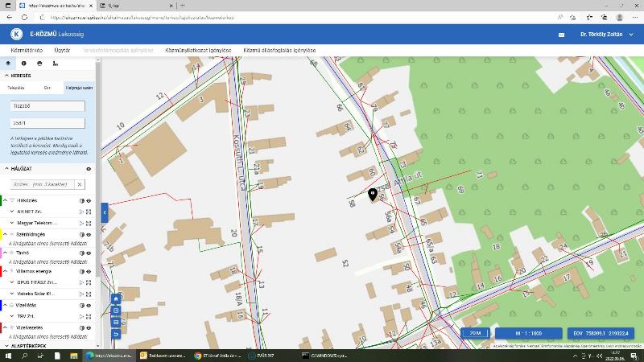Click the M = 1 : 1000 scale button
Viewport: 644px width, 362px height.
[x=529, y=333]
